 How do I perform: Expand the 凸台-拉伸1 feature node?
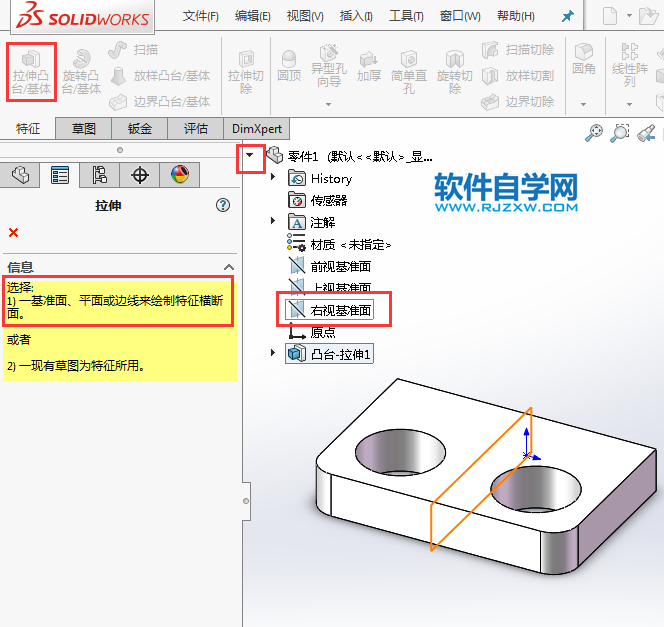[x=273, y=352]
